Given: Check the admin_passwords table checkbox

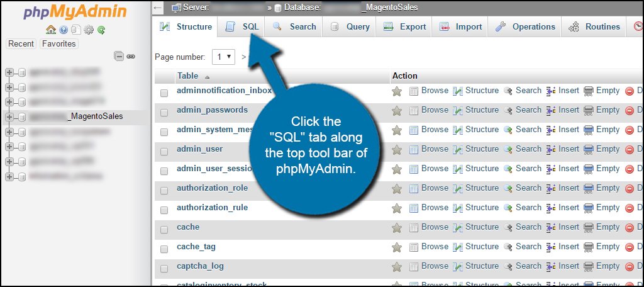Looking at the screenshot, I should (164, 113).
